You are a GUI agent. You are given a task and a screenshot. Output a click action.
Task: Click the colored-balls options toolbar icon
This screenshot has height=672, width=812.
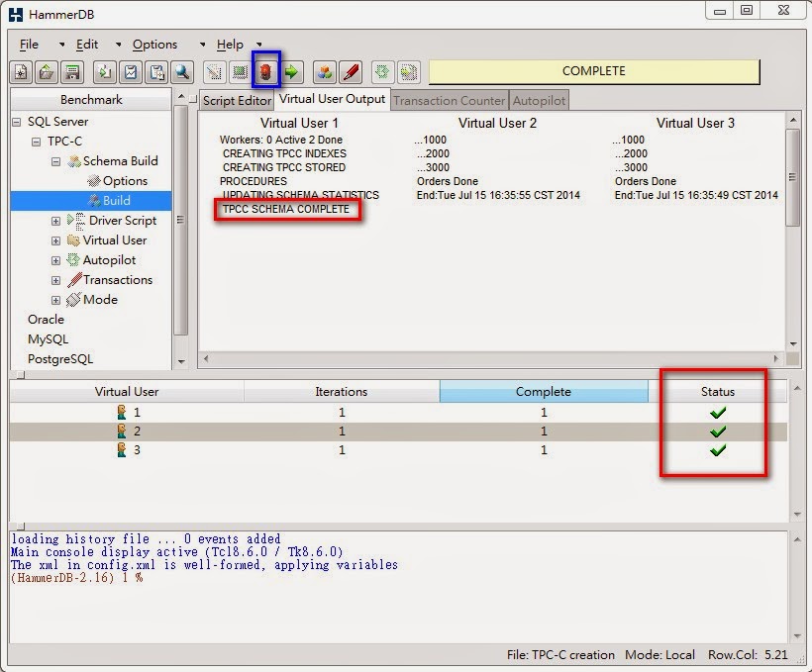click(x=323, y=71)
